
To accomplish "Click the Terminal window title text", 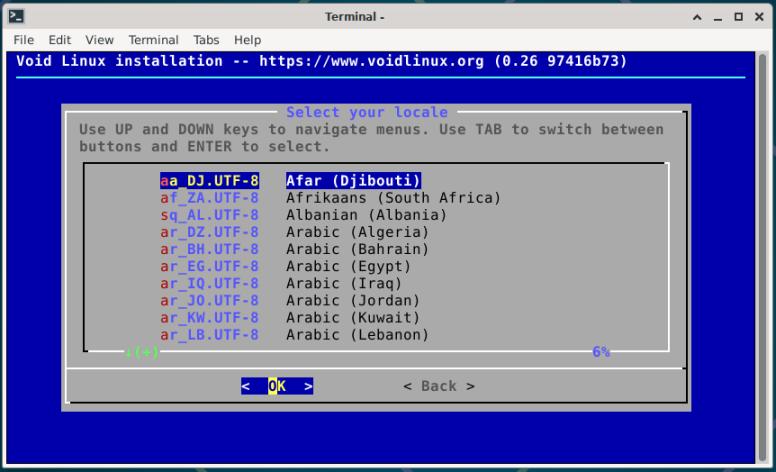I will [x=354, y=17].
